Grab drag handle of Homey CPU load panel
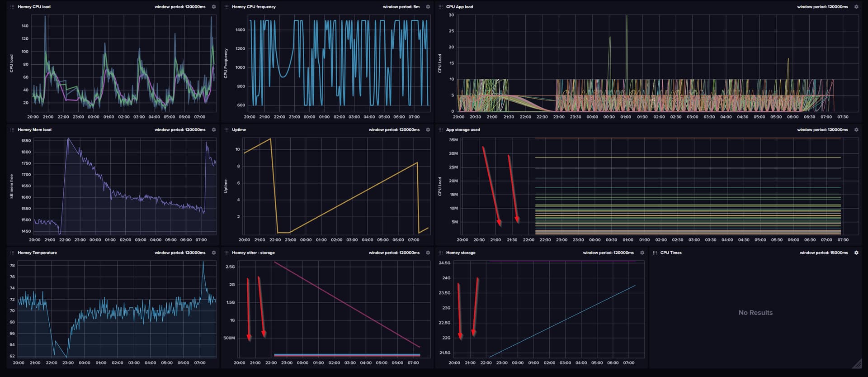This screenshot has height=377, width=868. pos(12,7)
